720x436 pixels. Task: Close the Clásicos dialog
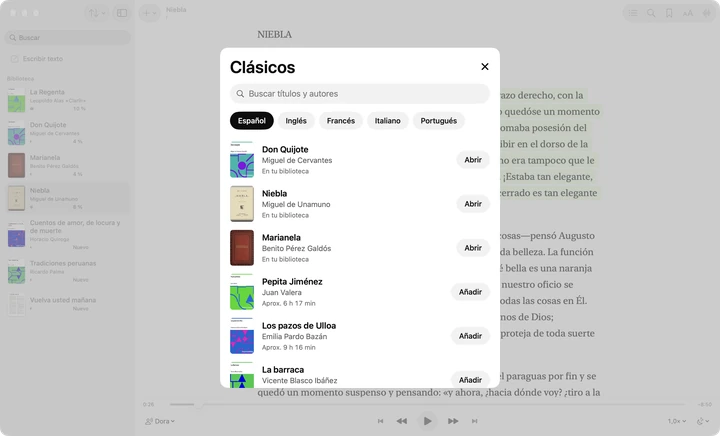pos(484,67)
